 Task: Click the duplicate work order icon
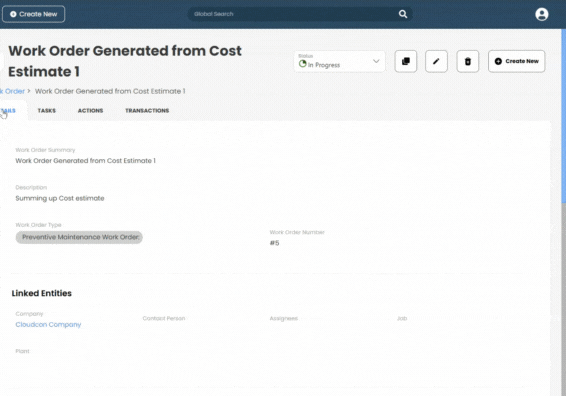pos(406,61)
